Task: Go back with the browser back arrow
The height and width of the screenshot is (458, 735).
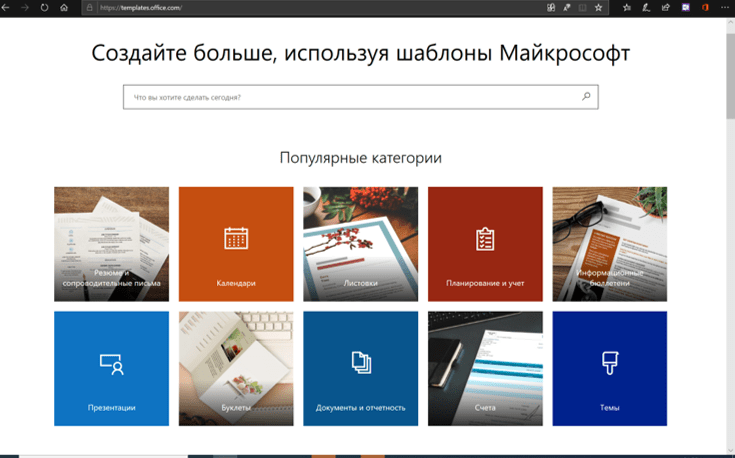Action: (x=6, y=8)
